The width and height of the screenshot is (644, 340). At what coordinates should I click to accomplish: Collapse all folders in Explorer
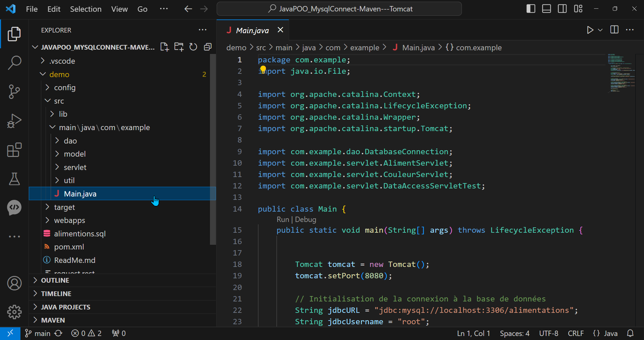pos(208,47)
